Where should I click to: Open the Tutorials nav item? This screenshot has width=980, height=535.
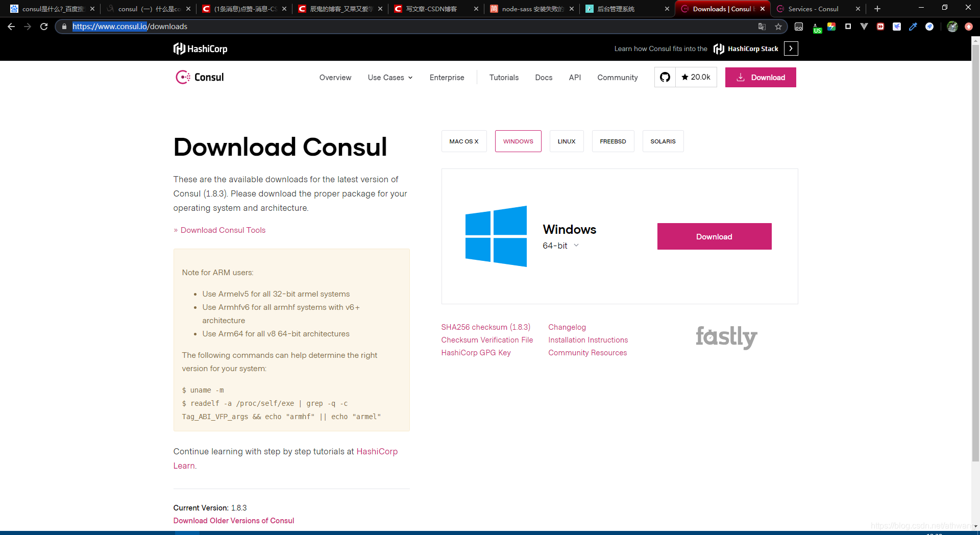click(x=504, y=78)
